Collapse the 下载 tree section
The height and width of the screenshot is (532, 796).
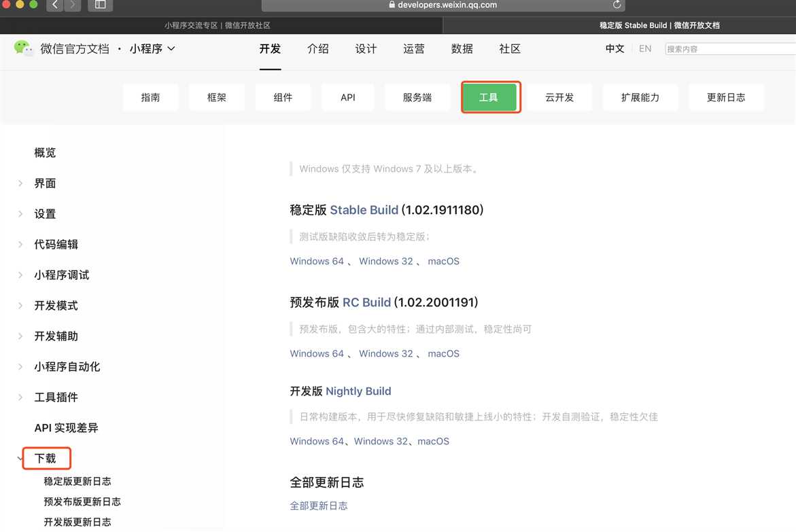[20, 459]
